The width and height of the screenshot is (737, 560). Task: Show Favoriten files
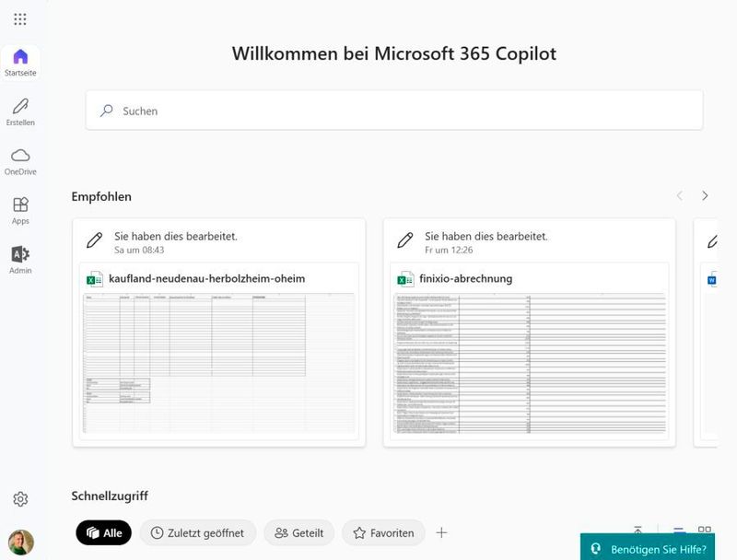point(383,532)
